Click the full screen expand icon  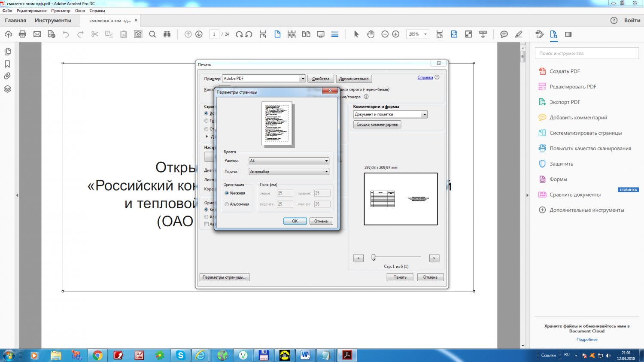[x=468, y=34]
